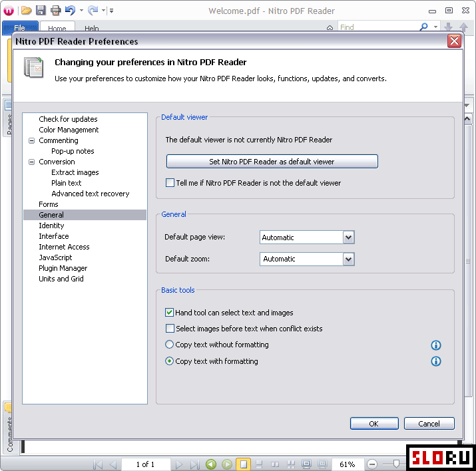Click the page number field
This screenshot has height=471, width=476.
coord(145,464)
